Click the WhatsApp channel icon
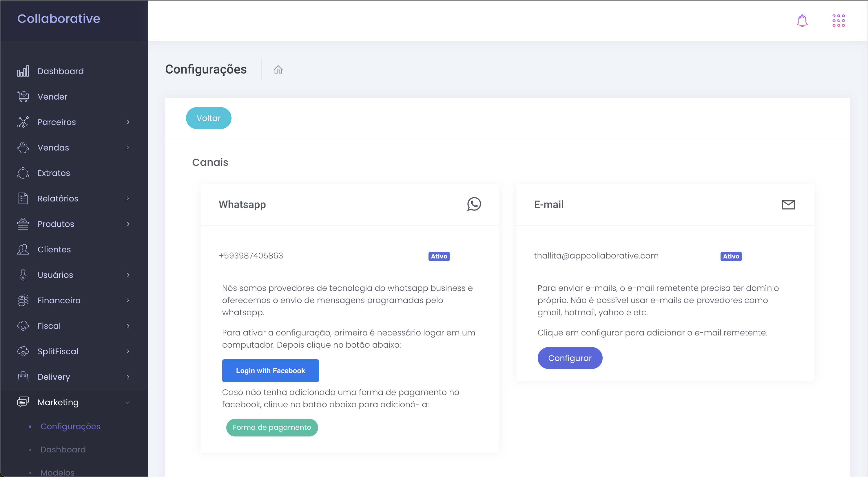 (474, 204)
